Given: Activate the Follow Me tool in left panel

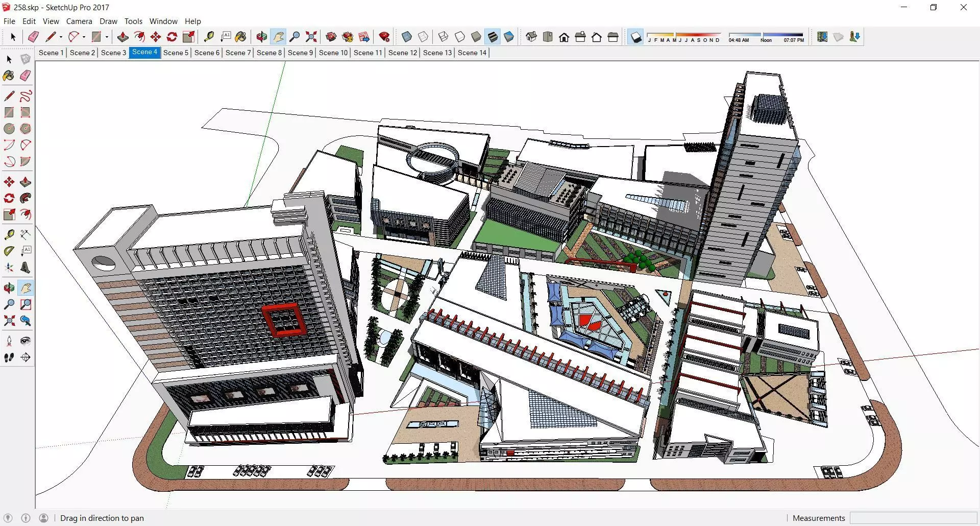Looking at the screenshot, I should coord(26,198).
